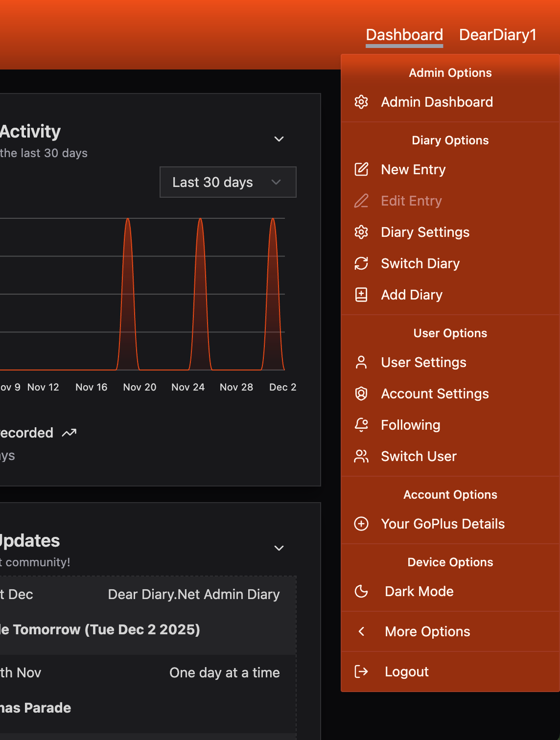
Task: Open User Settings from the menu
Action: (x=450, y=362)
